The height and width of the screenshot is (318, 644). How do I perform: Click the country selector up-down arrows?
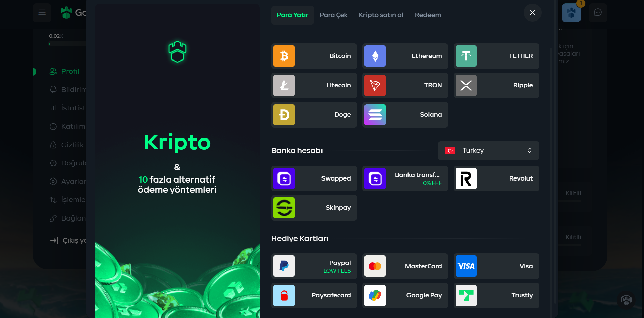tap(530, 150)
